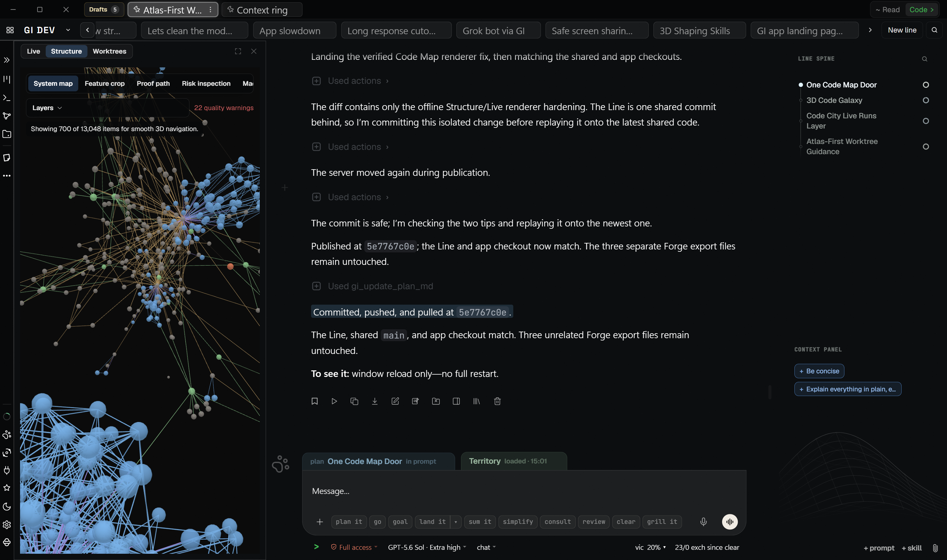Download the message with the download arrow icon
947x560 pixels.
click(x=375, y=401)
